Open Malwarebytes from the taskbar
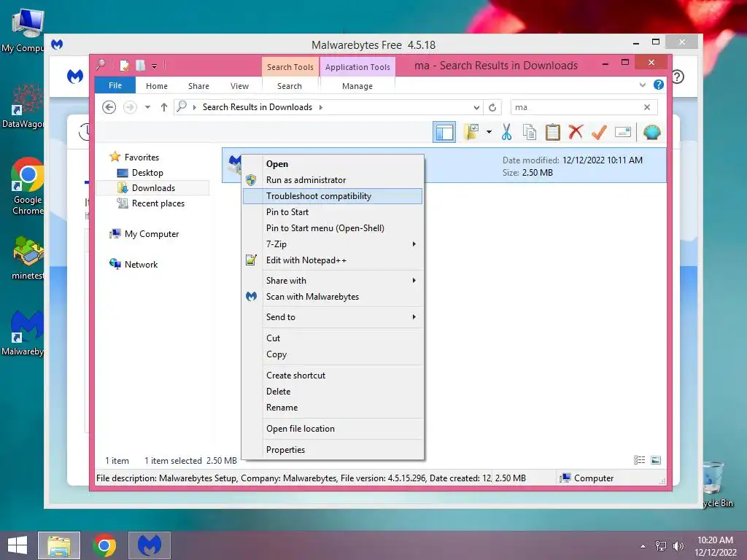The height and width of the screenshot is (560, 747). point(150,545)
